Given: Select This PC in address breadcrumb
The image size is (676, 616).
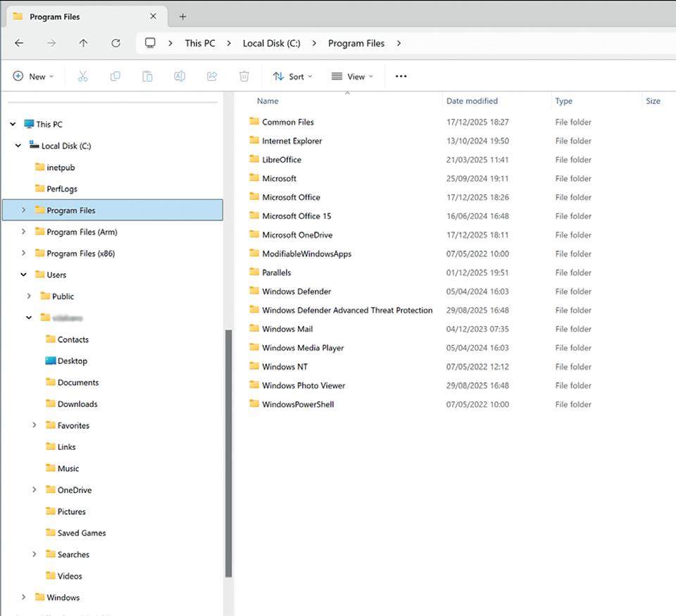Looking at the screenshot, I should point(200,43).
